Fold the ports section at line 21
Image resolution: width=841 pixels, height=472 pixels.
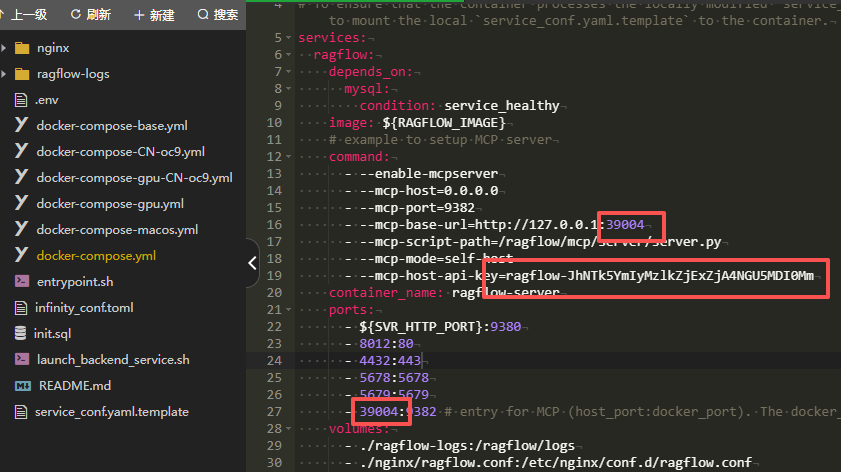coord(291,310)
